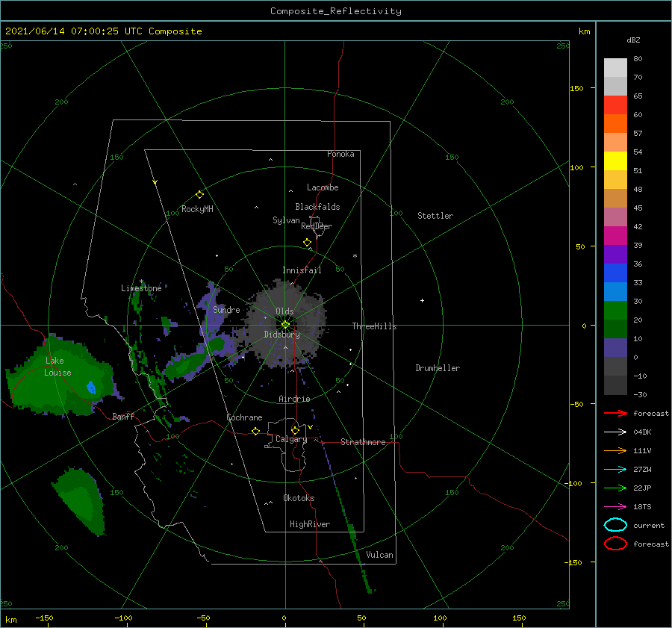Click the RedDeer city label
The image size is (672, 628).
pyautogui.click(x=317, y=226)
